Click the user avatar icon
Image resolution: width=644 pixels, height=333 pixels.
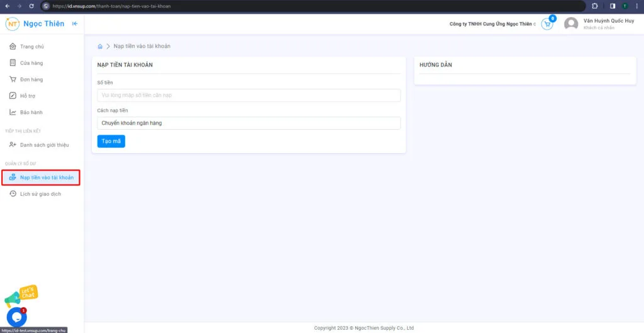tap(571, 24)
